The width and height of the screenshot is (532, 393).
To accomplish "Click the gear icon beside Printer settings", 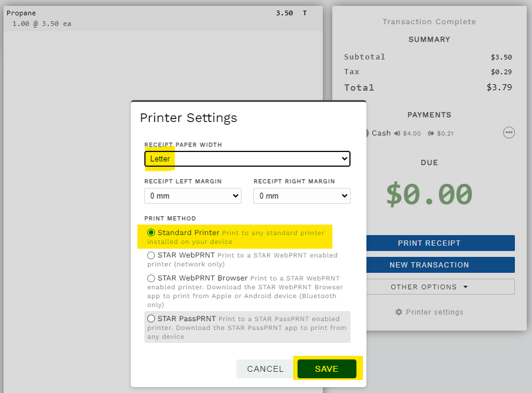I will click(399, 312).
